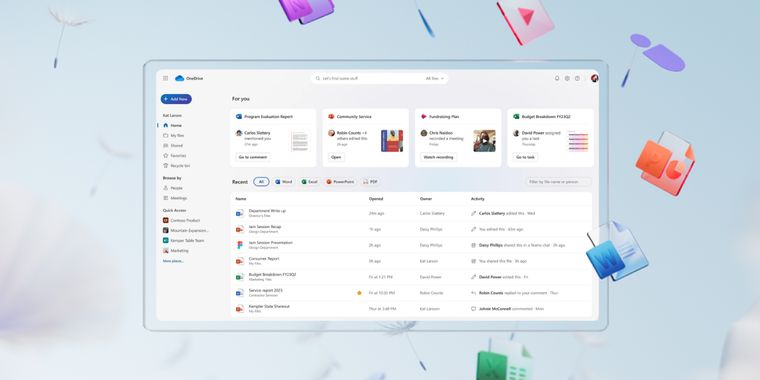The height and width of the screenshot is (380, 760).
Task: Filter recent files by PDF
Action: tap(370, 182)
